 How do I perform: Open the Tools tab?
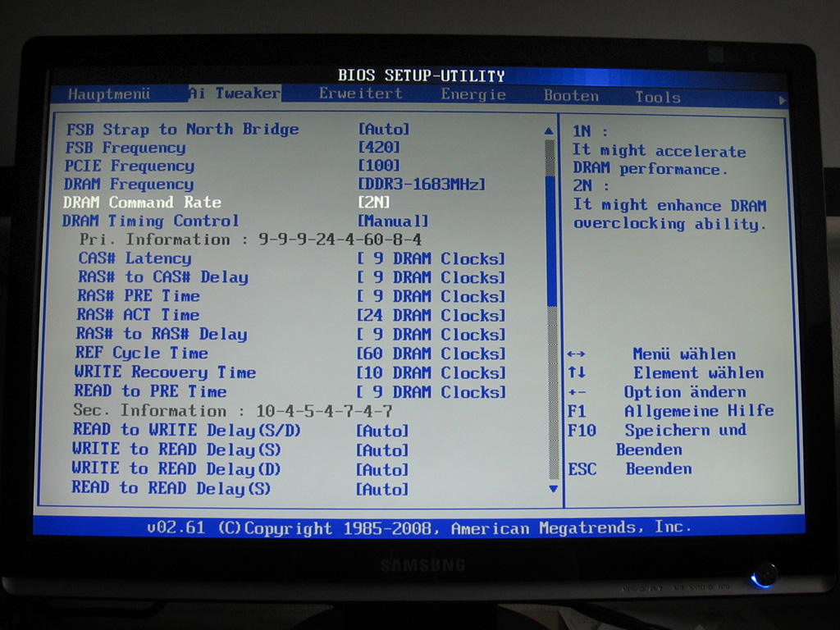click(658, 97)
